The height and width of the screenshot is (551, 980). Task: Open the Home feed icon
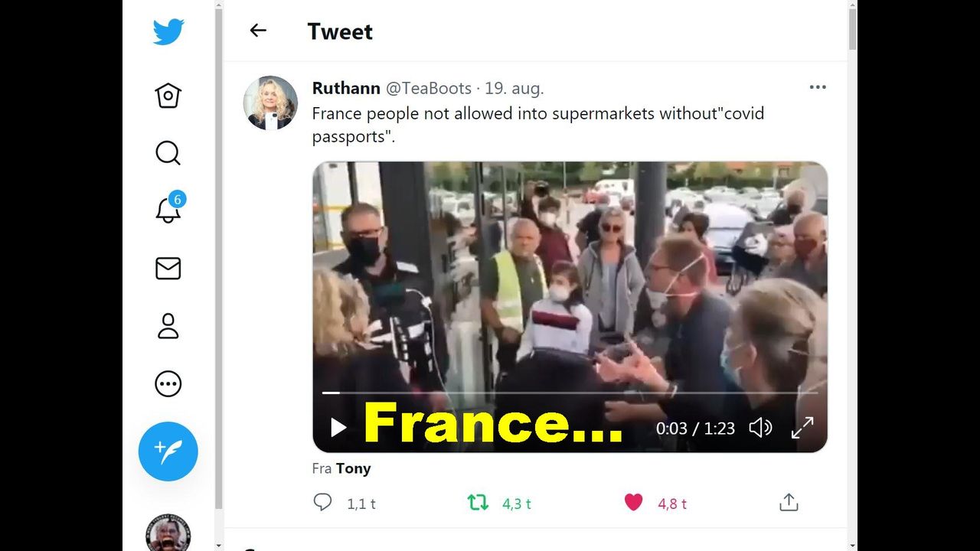[x=168, y=96]
